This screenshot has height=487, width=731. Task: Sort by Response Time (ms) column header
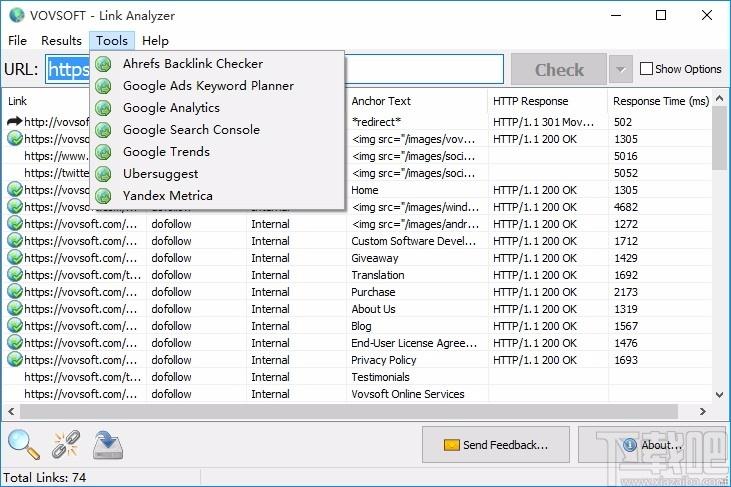[661, 101]
